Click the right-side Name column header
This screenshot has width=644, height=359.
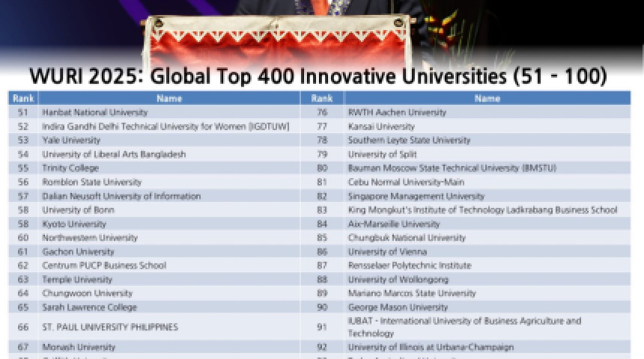pyautogui.click(x=487, y=98)
